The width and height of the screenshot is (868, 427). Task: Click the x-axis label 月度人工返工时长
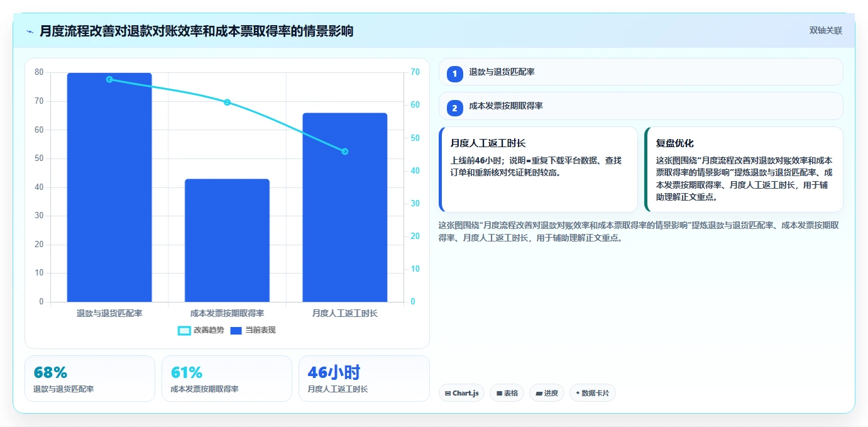pyautogui.click(x=344, y=313)
